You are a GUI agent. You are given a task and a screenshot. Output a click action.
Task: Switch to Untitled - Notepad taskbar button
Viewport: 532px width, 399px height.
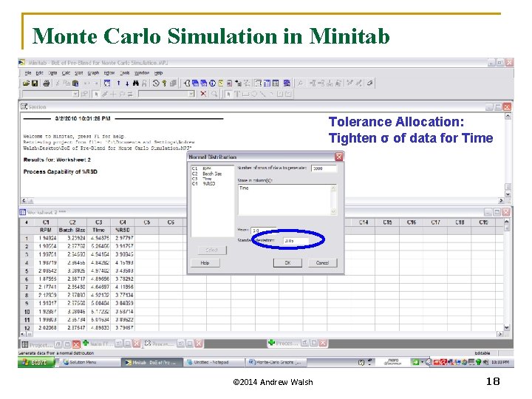click(215, 362)
